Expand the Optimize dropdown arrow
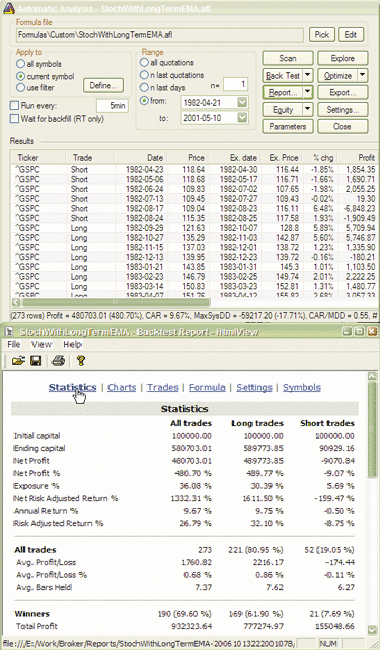 pos(362,75)
